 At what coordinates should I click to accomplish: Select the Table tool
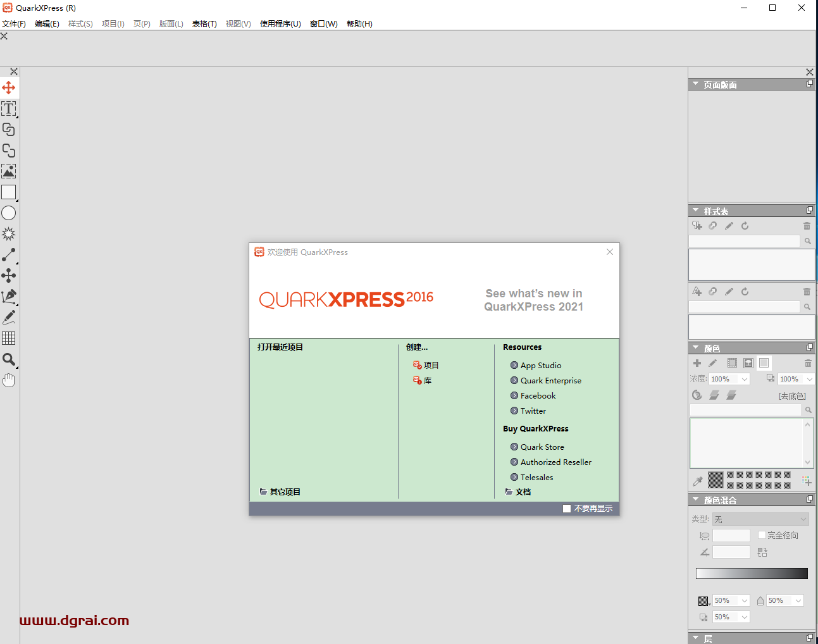[x=9, y=338]
